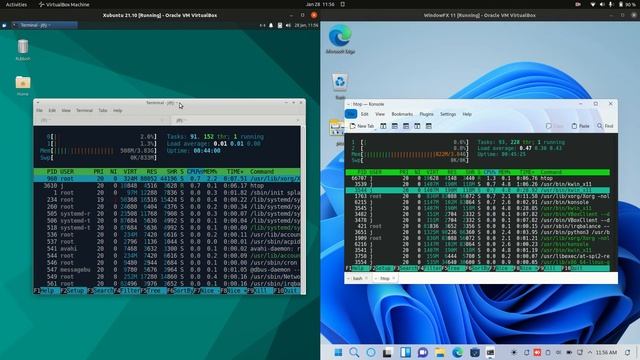Viewport: 640px width, 360px height.
Task: Open the Xubuntu whisker menu icon
Action: 4,25
